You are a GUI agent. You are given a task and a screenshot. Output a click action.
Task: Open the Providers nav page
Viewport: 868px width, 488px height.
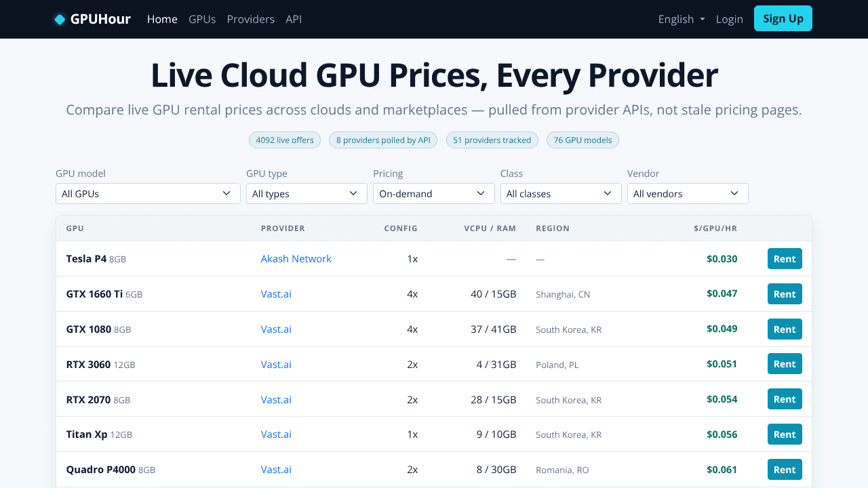point(251,19)
